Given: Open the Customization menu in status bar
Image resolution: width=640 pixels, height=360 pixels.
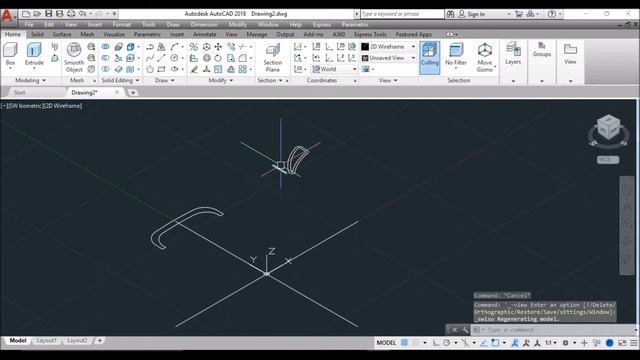Looking at the screenshot, I should pos(634,343).
